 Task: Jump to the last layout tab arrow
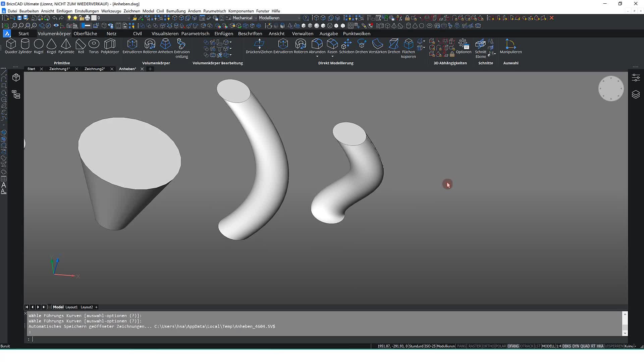pos(44,307)
